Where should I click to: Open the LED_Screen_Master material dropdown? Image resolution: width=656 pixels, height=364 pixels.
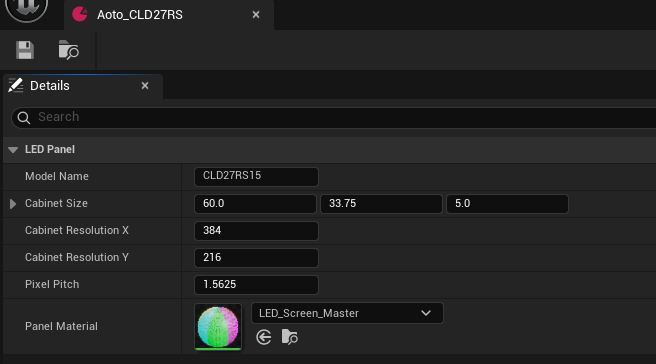(347, 313)
